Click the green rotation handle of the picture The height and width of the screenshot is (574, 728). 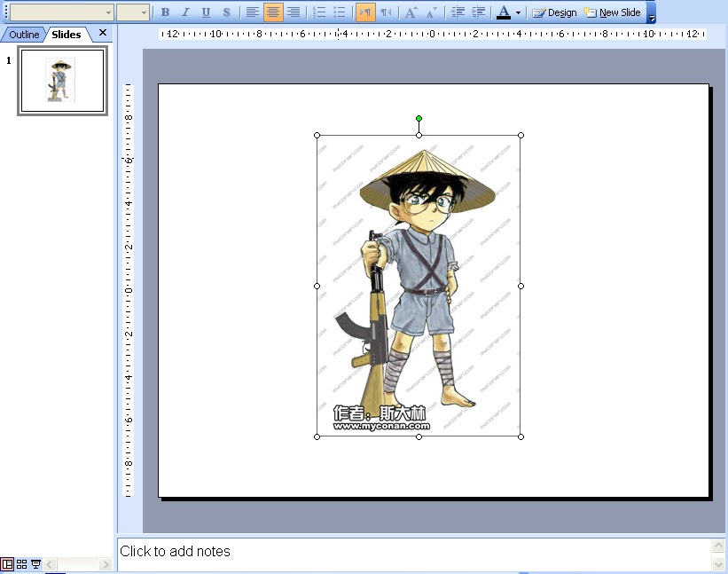click(x=419, y=118)
